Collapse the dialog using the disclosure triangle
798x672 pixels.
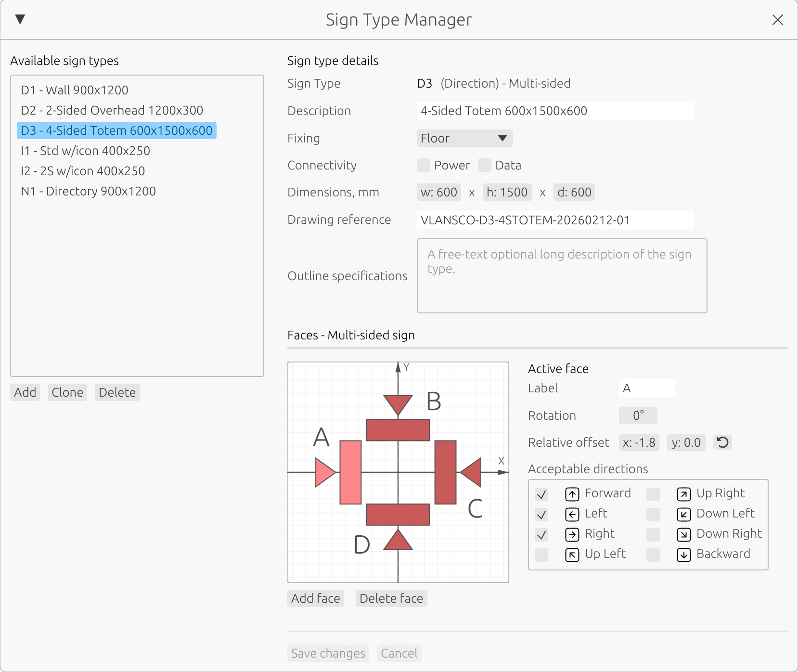(x=20, y=19)
